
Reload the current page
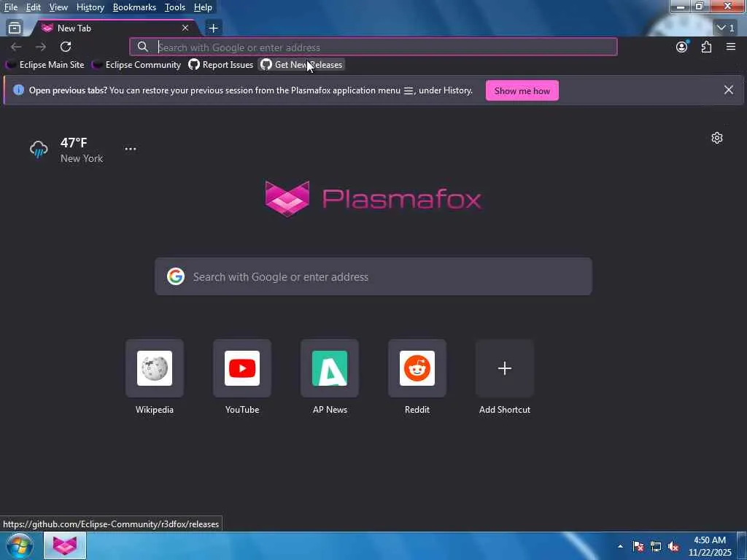point(66,47)
